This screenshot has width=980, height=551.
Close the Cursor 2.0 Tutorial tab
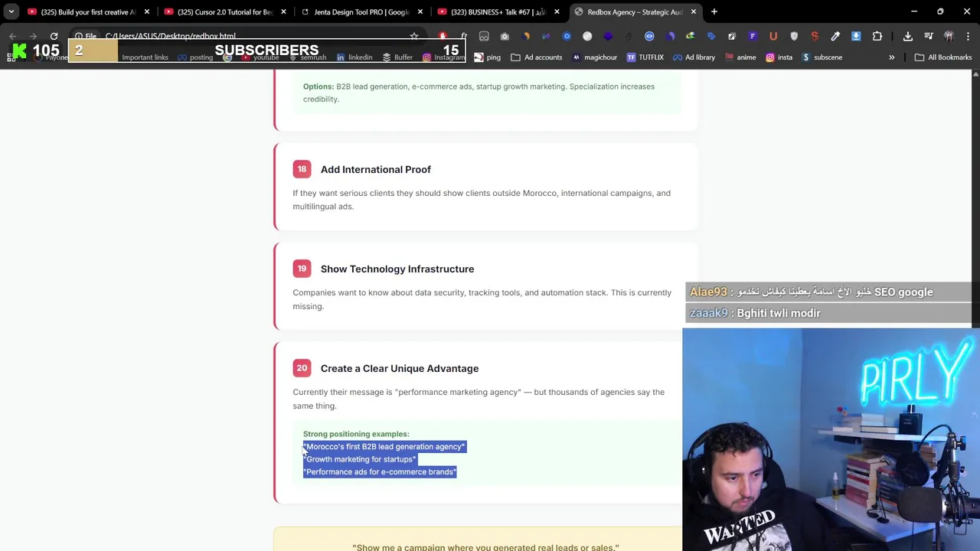pyautogui.click(x=283, y=11)
